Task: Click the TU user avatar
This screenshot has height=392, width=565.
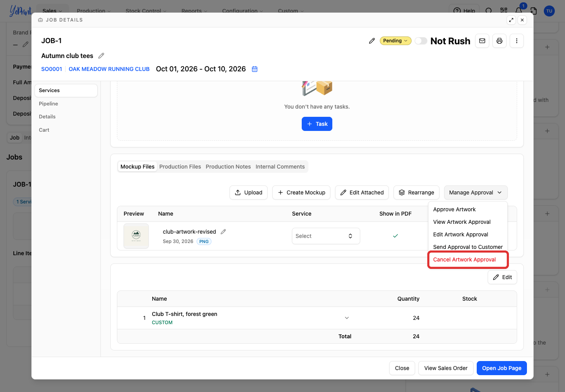Action: pyautogui.click(x=549, y=11)
